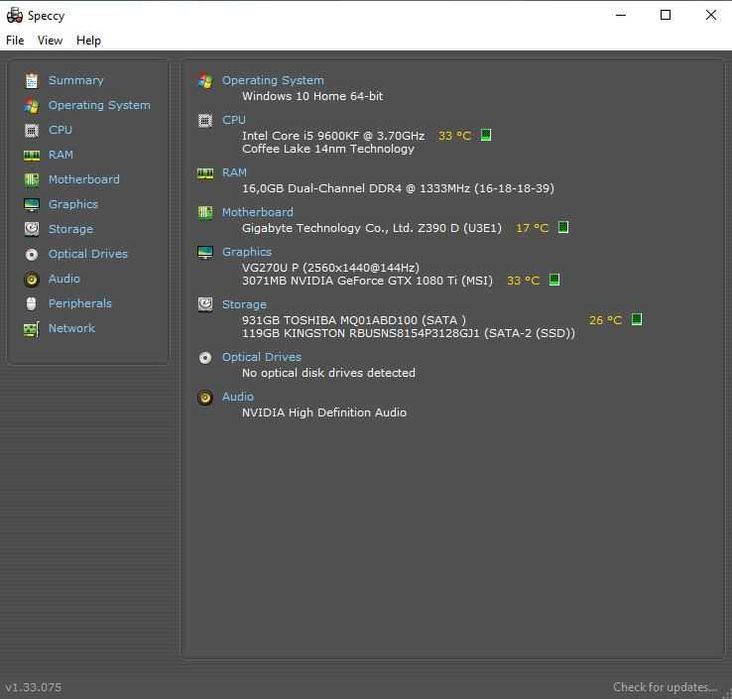Click the Storage disk icon in sidebar
Image resolution: width=732 pixels, height=699 pixels.
tap(32, 229)
